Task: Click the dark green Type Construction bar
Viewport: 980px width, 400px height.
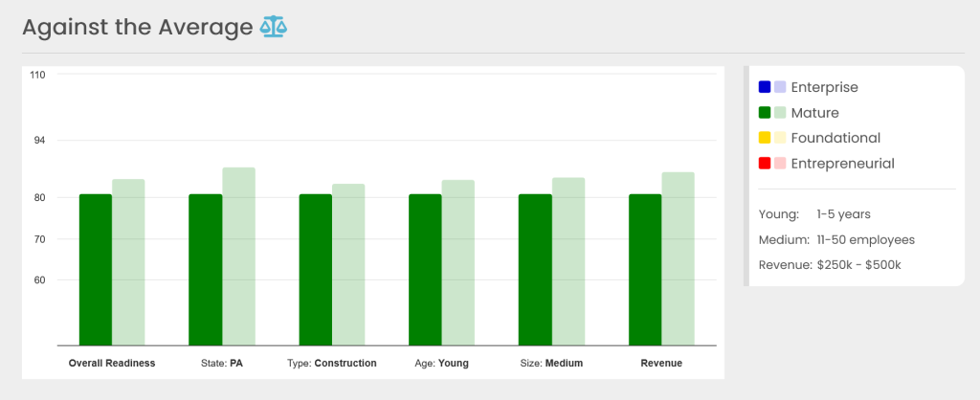Action: coord(316,269)
